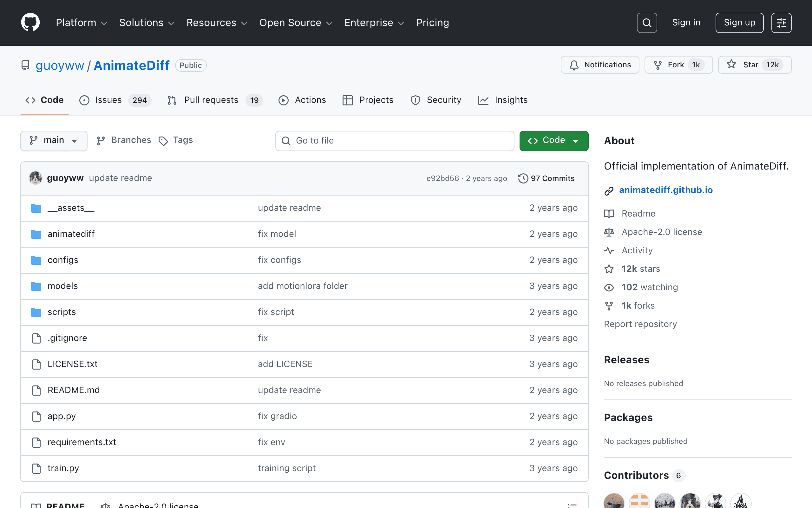The width and height of the screenshot is (812, 508).
Task: Click the fork icon beside 1k forks
Action: tap(609, 306)
